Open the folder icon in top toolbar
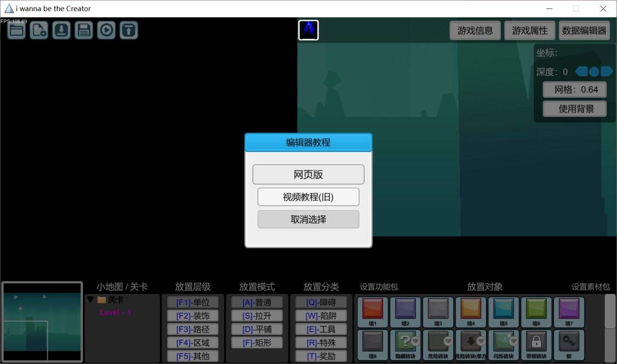Screen dimensions: 617x364 point(16,30)
